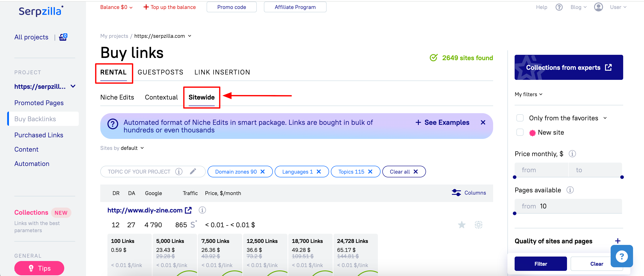Open the My filters dropdown

528,94
